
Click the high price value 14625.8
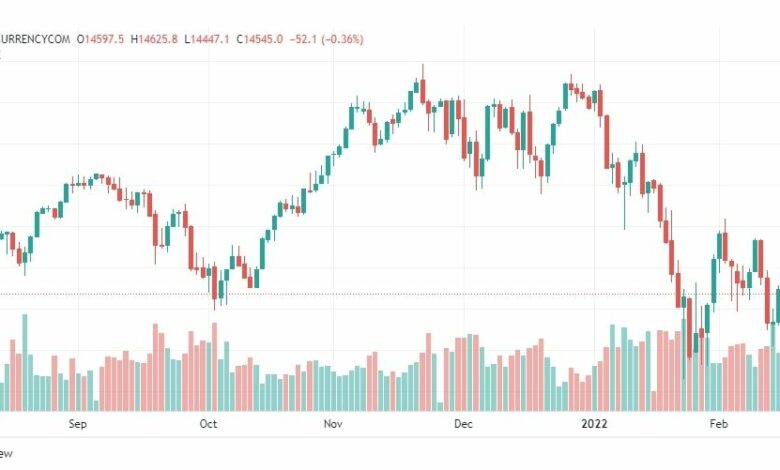pyautogui.click(x=158, y=39)
